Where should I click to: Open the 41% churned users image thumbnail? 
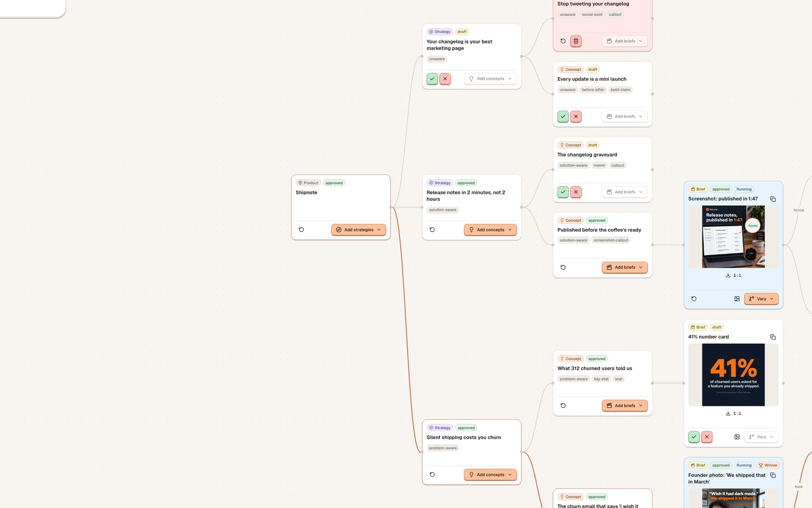click(x=733, y=375)
